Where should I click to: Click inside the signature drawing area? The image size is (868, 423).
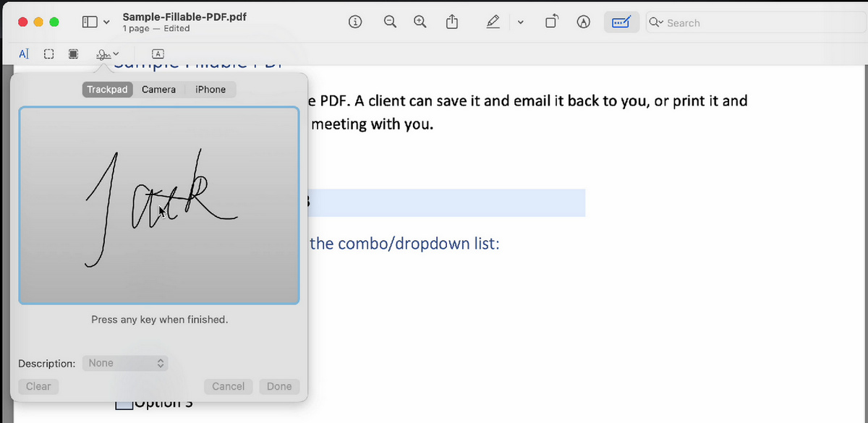click(159, 205)
